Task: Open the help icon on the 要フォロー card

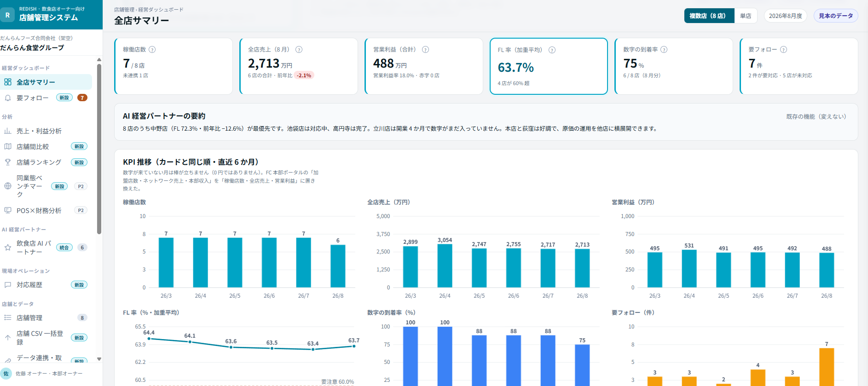Action: click(784, 50)
